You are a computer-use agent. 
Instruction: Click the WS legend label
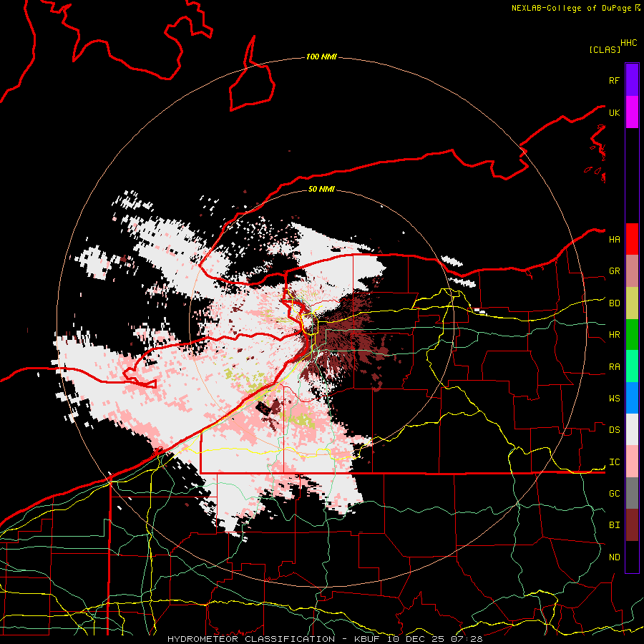point(614,399)
